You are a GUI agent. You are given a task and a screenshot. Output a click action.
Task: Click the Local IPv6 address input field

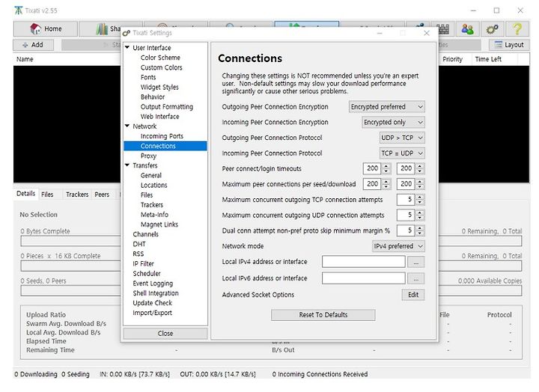click(364, 278)
